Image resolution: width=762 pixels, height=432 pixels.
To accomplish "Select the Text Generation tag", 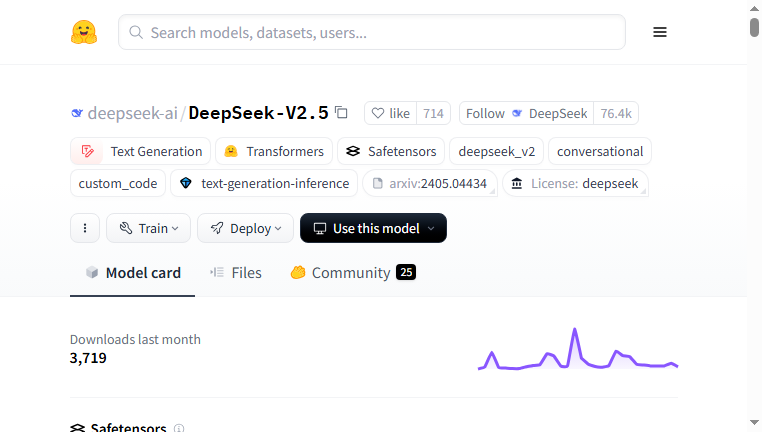I will (x=140, y=151).
